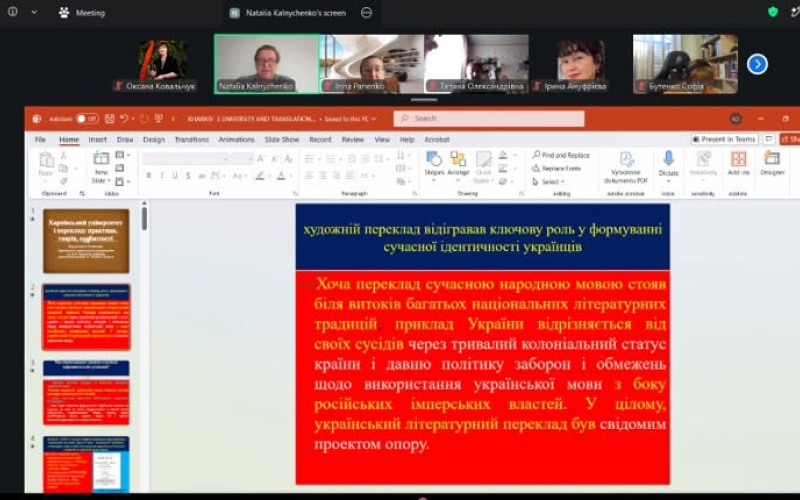
Task: Click the Copy icon in Clipboard group
Action: tap(64, 168)
